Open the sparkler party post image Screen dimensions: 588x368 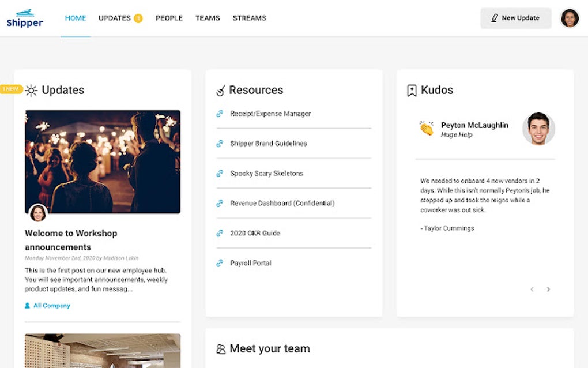coord(103,162)
